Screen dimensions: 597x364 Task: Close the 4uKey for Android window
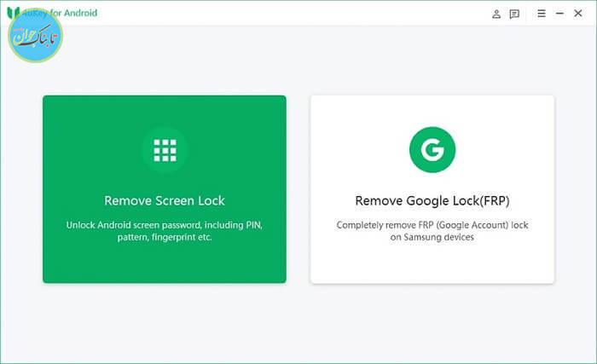coord(580,14)
